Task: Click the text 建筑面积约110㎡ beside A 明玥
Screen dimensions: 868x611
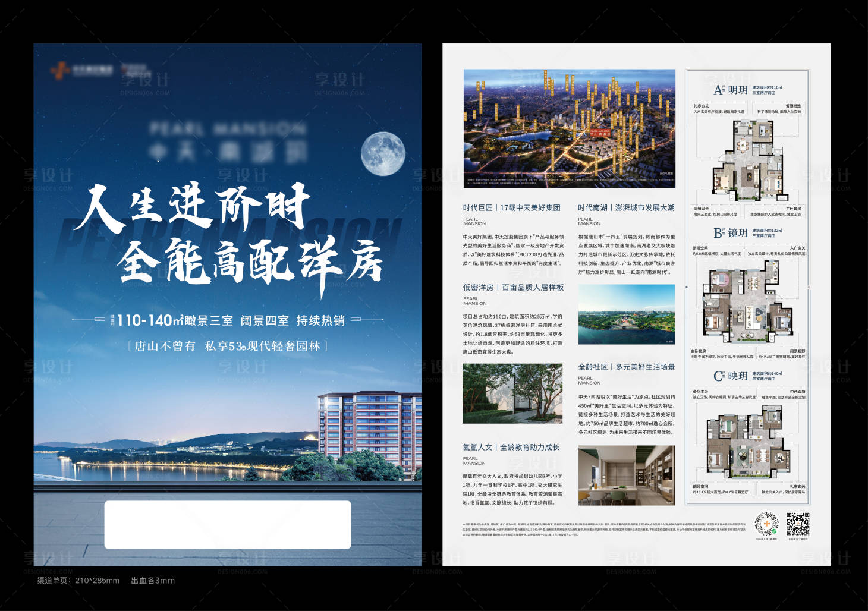Action: (x=768, y=87)
